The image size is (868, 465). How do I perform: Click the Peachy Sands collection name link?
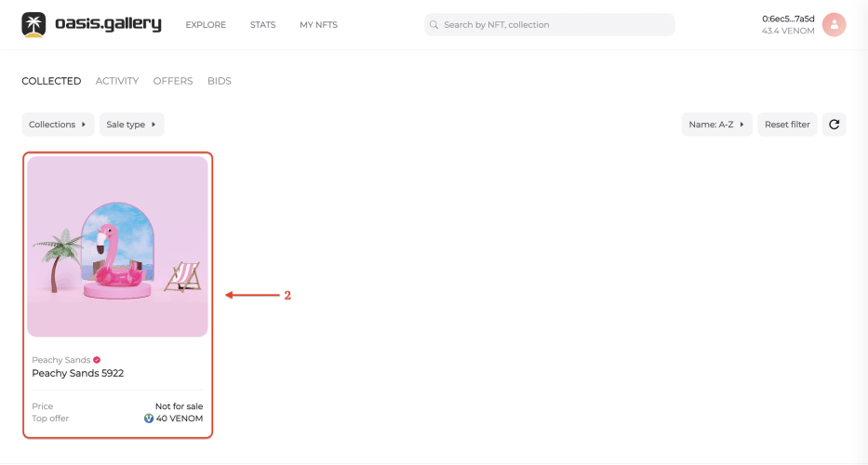click(60, 360)
